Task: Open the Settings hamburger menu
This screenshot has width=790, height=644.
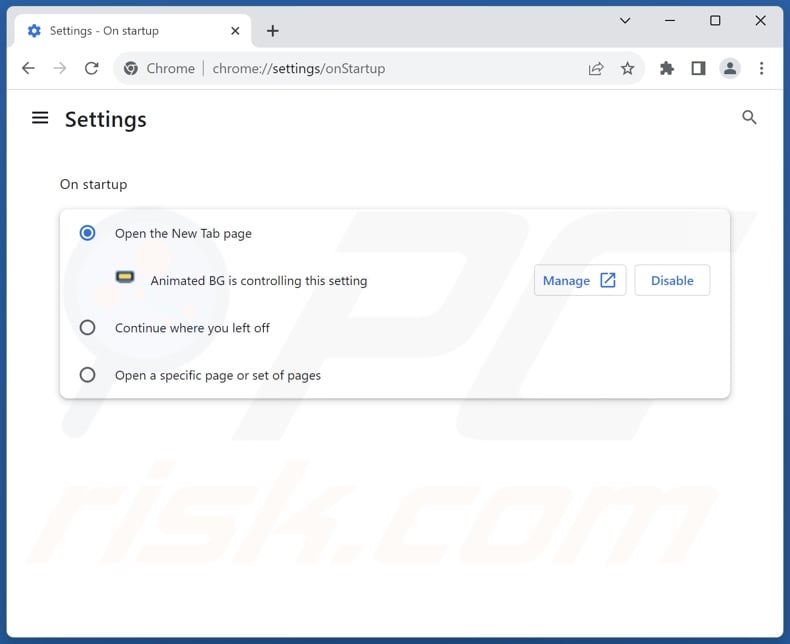Action: pyautogui.click(x=40, y=118)
